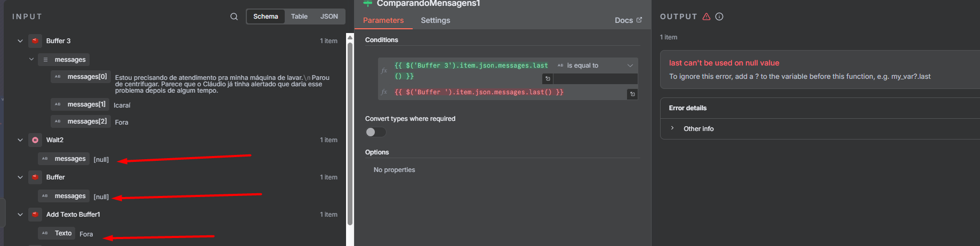Switch input view to JSON
Image resolution: width=980 pixels, height=246 pixels.
click(x=329, y=17)
